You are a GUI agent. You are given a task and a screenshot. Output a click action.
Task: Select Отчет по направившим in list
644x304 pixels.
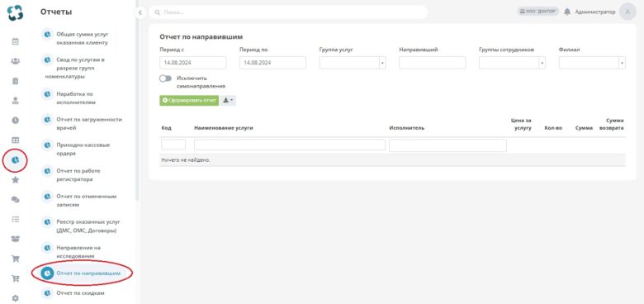[x=82, y=273]
